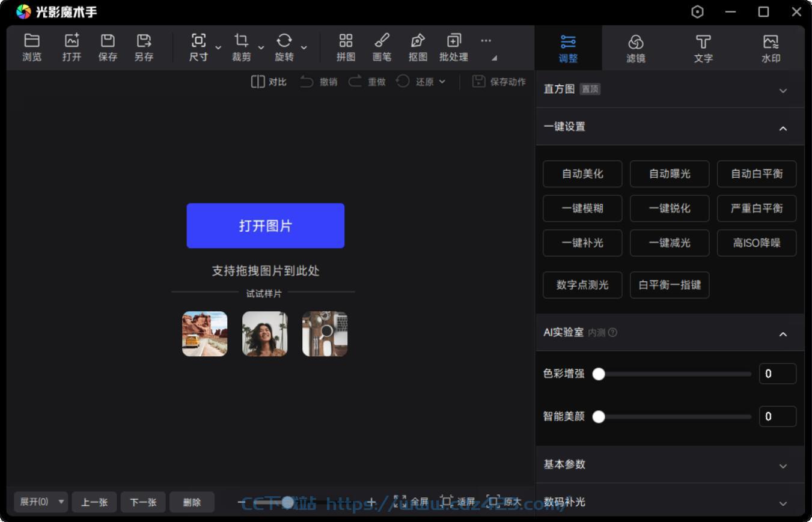The height and width of the screenshot is (522, 812).
Task: Click the 一键模糊 button
Action: (582, 208)
